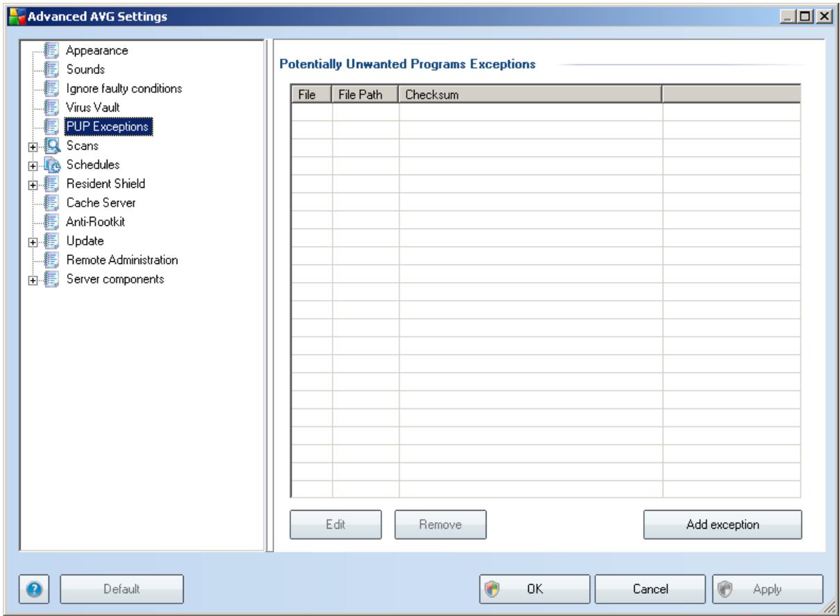This screenshot has width=840, height=616.
Task: Click the Resident Shield icon
Action: click(51, 184)
